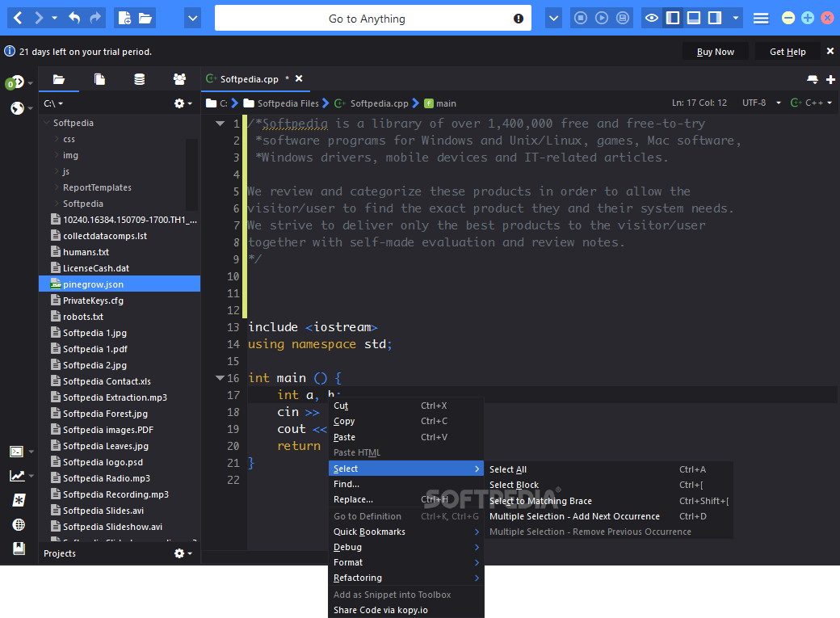Click the play last macro icon
The height and width of the screenshot is (618, 840).
coord(602,19)
